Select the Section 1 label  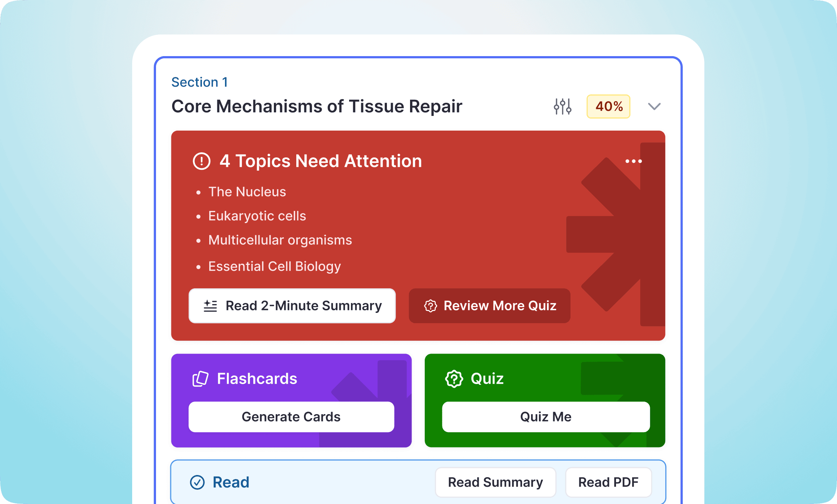(199, 82)
